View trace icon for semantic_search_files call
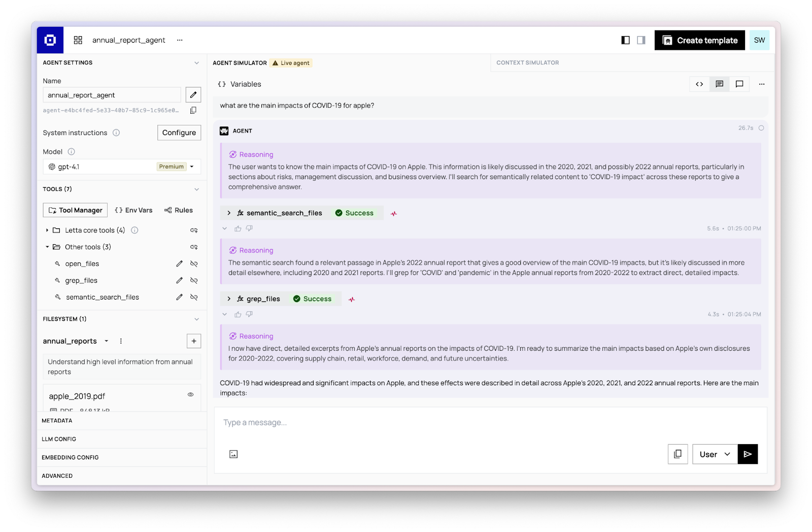The image size is (812, 532). click(394, 214)
